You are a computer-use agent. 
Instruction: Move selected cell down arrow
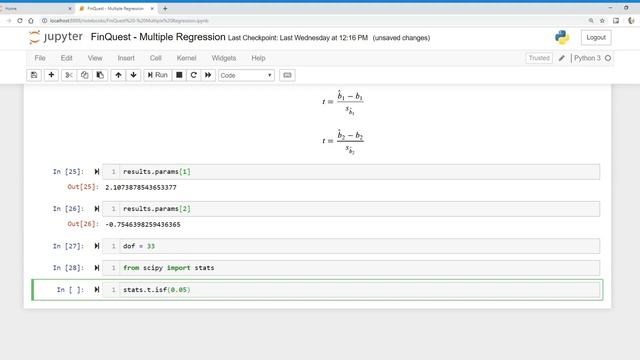pos(133,75)
